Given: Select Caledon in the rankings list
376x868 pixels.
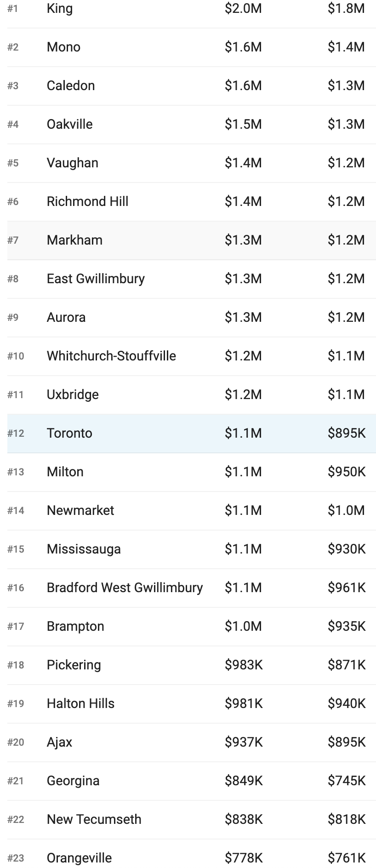Looking at the screenshot, I should pos(71,86).
